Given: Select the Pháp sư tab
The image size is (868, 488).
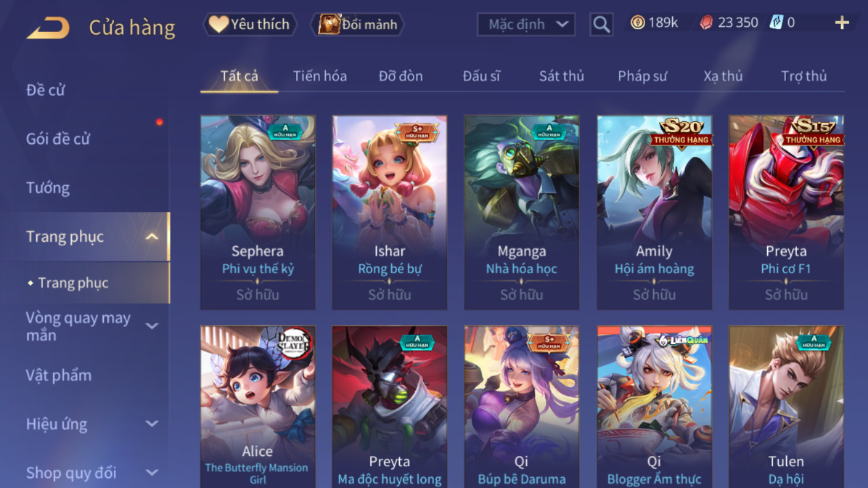Looking at the screenshot, I should [x=642, y=76].
